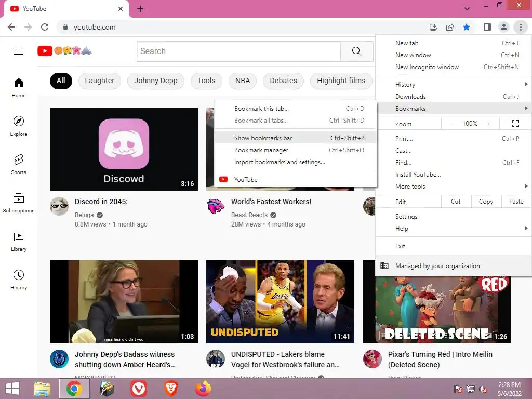Image resolution: width=532 pixels, height=399 pixels.
Task: Click Vivaldi browser taskbar icon
Action: [x=138, y=389]
